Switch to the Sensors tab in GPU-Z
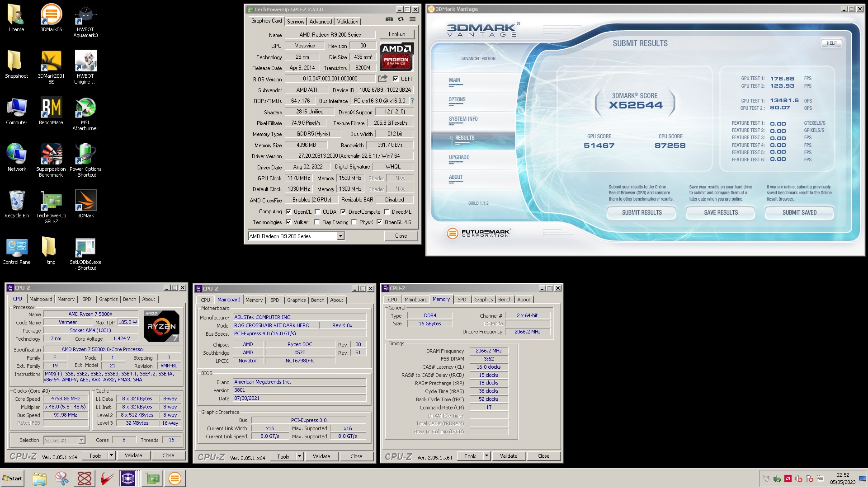 (296, 21)
